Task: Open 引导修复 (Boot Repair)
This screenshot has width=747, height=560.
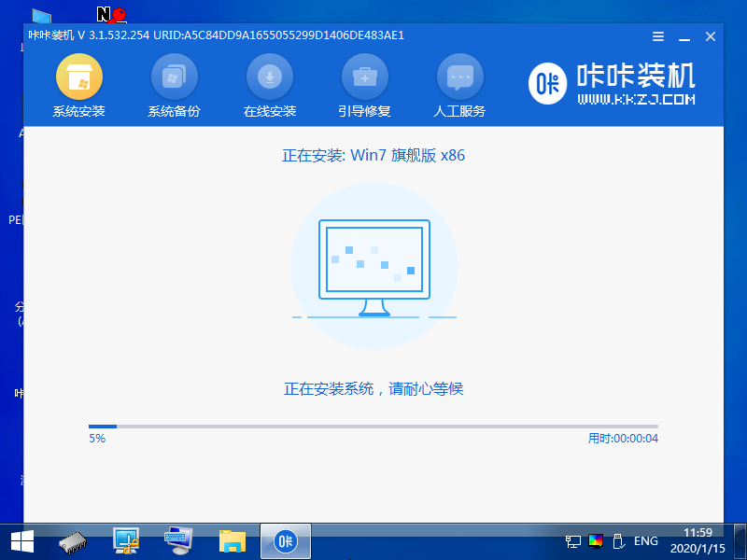Action: [364, 84]
